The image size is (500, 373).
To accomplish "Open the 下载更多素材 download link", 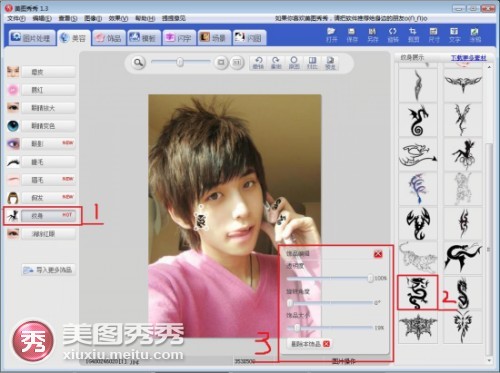I will click(x=469, y=58).
